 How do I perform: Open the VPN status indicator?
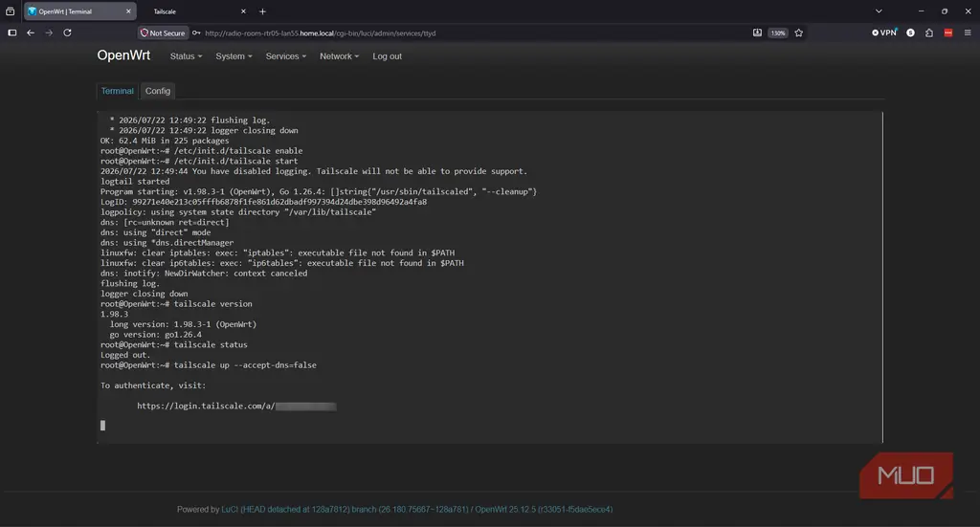[883, 33]
